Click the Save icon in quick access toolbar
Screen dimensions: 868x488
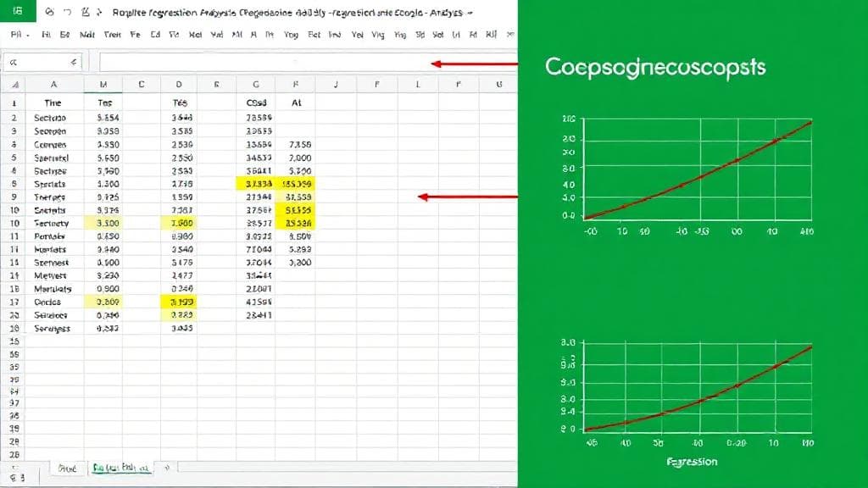click(50, 11)
